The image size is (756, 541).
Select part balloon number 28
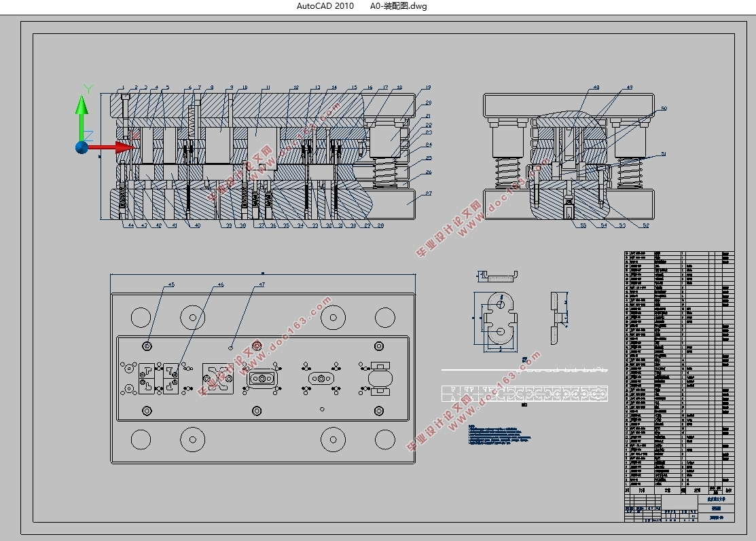point(380,225)
